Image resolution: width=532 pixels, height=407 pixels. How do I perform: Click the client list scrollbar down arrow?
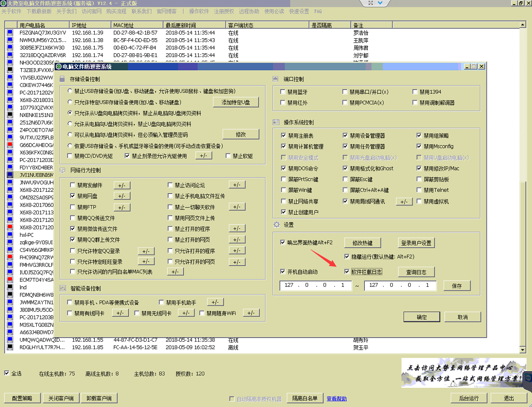coord(523,350)
